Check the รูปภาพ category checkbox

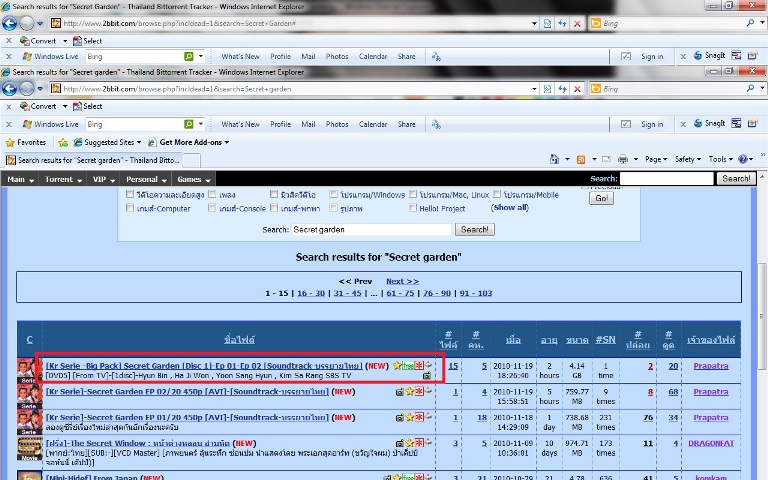click(334, 208)
